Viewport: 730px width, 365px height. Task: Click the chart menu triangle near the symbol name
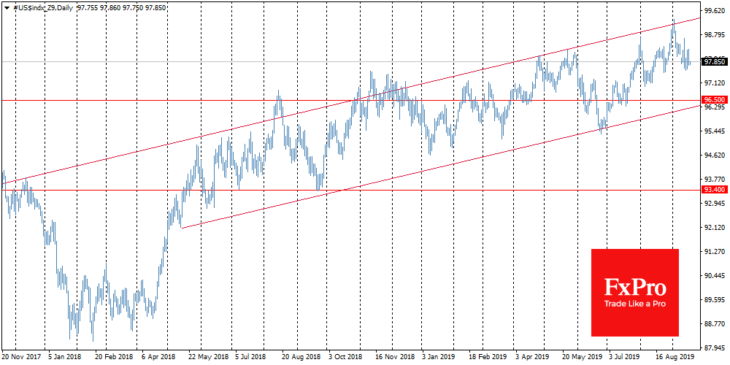point(5,8)
